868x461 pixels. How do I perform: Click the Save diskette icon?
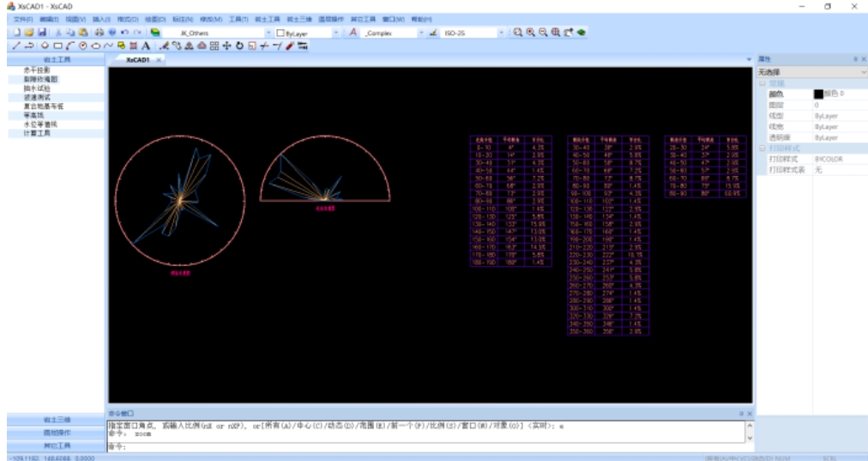tap(42, 33)
